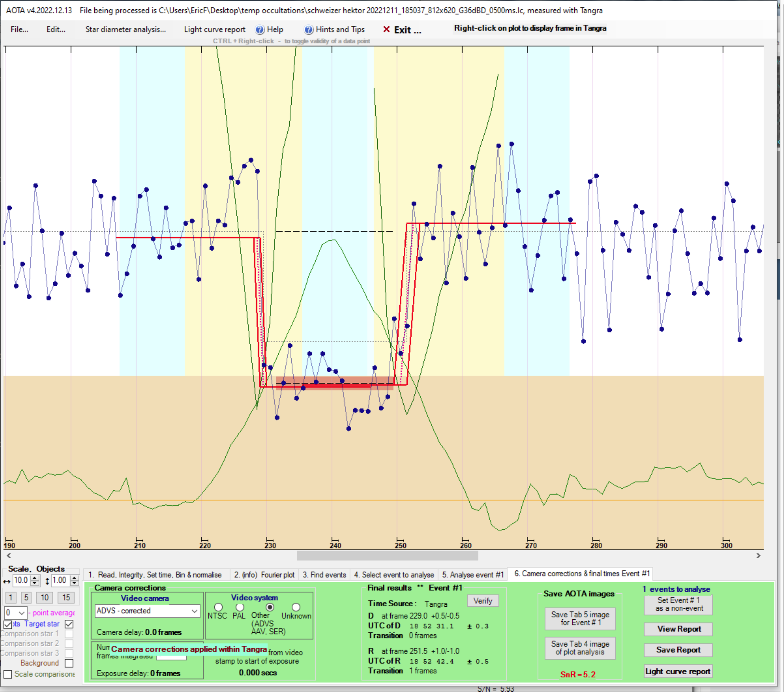The width and height of the screenshot is (784, 692).
Task: Increase horizontal scale with the up spinner
Action: pyautogui.click(x=35, y=578)
